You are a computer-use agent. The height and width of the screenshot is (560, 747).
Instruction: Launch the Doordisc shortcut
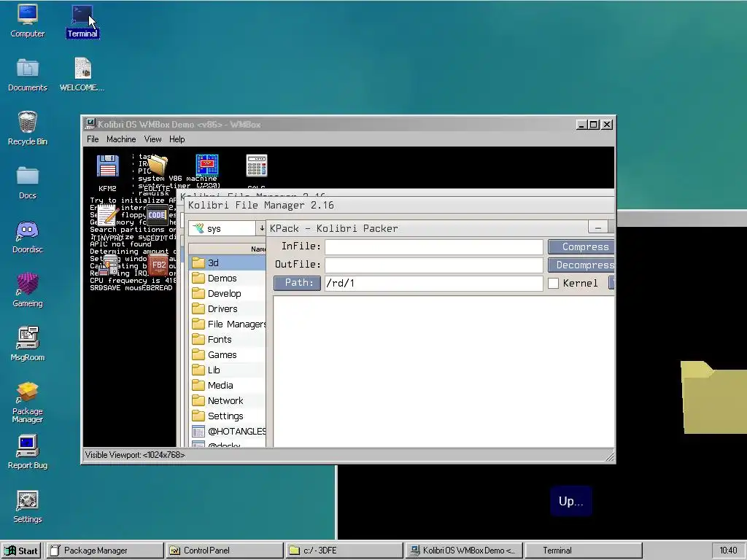28,237
